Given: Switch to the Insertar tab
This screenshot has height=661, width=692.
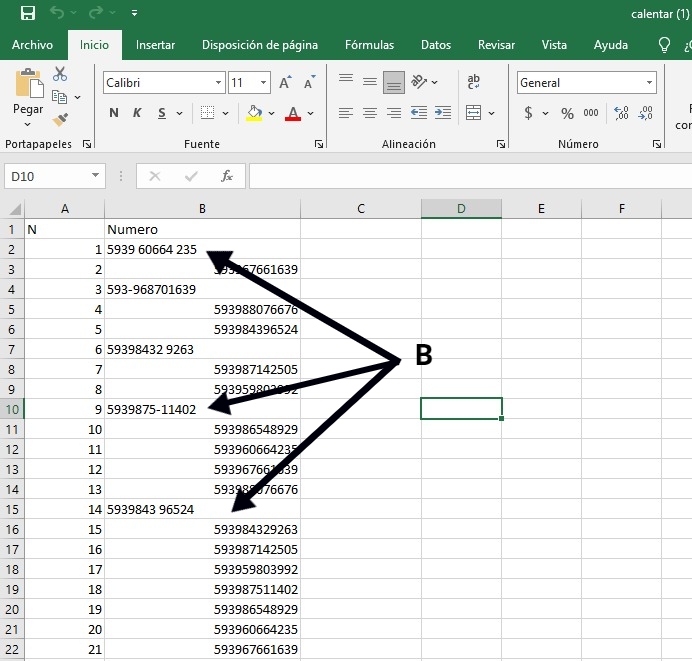Looking at the screenshot, I should [x=155, y=45].
